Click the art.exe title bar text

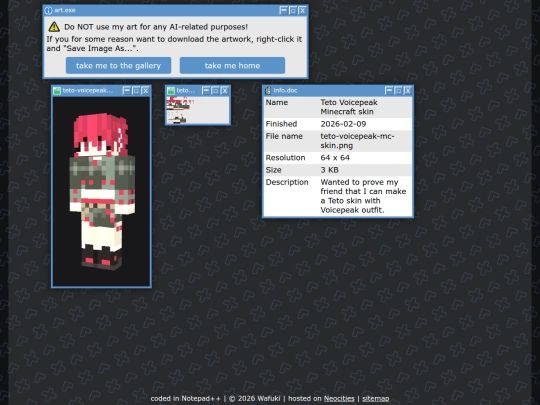[65, 10]
